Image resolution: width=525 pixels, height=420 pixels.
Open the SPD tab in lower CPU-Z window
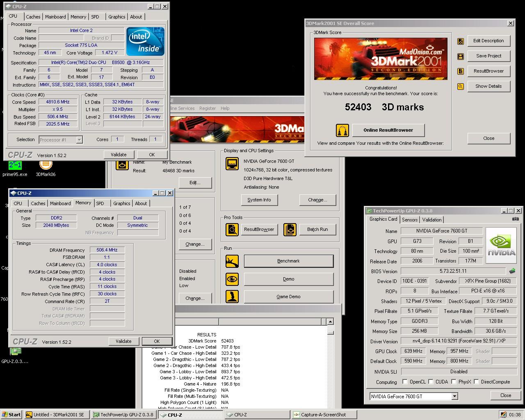pos(100,203)
